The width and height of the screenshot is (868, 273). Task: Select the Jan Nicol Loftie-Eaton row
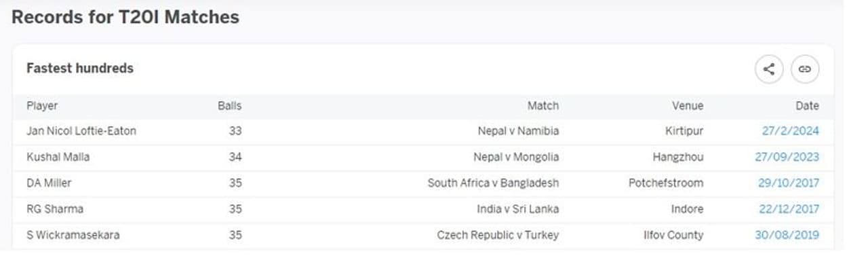pos(81,131)
